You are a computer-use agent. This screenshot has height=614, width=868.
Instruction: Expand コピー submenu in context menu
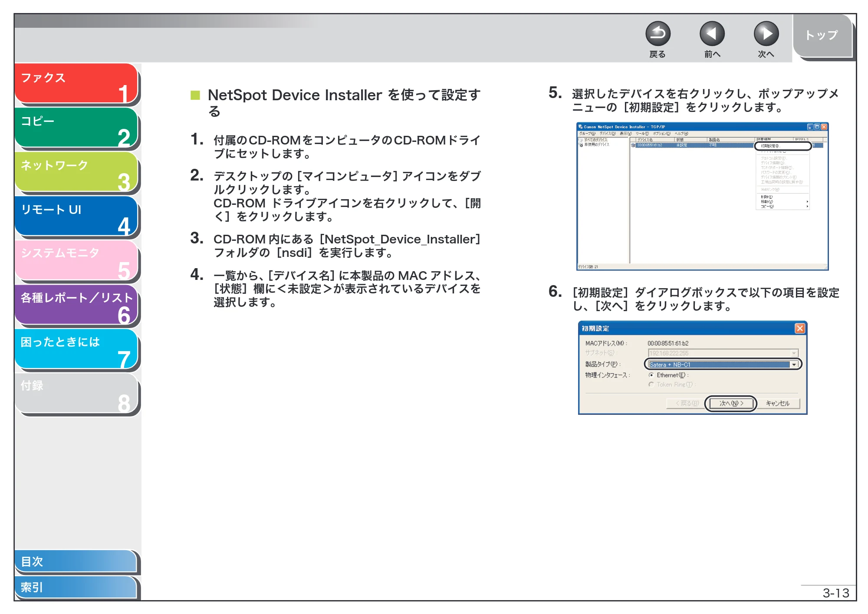coord(783,207)
